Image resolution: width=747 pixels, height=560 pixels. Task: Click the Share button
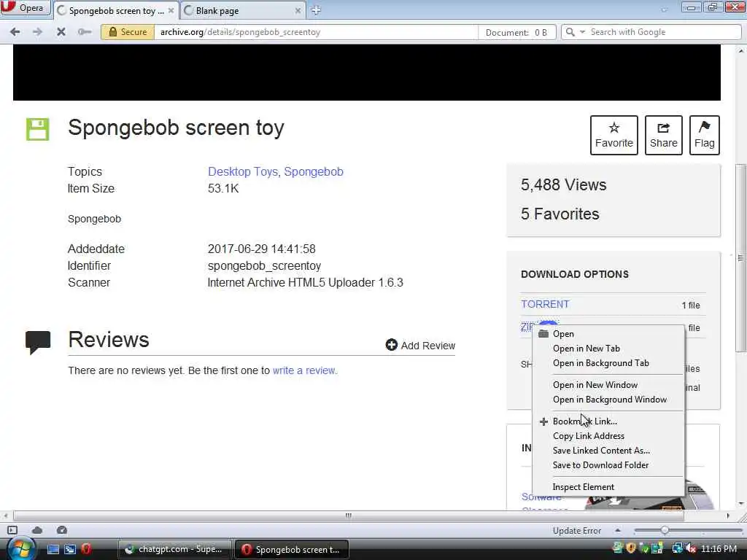(x=663, y=135)
